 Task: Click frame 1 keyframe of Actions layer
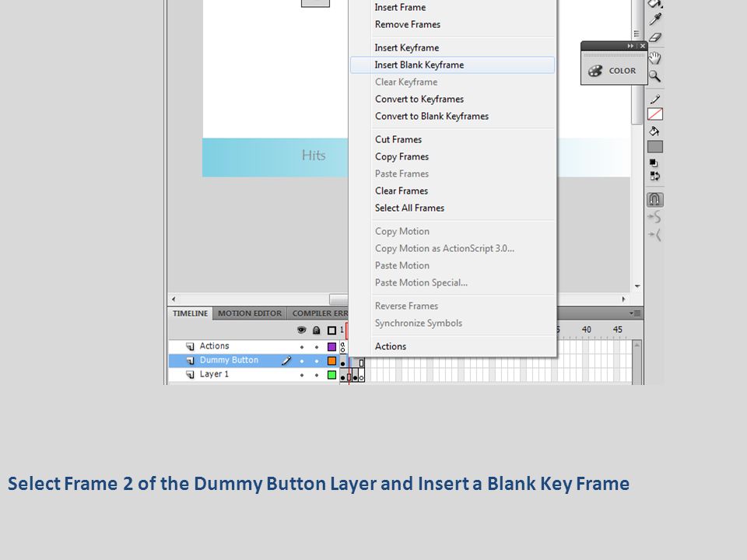342,347
